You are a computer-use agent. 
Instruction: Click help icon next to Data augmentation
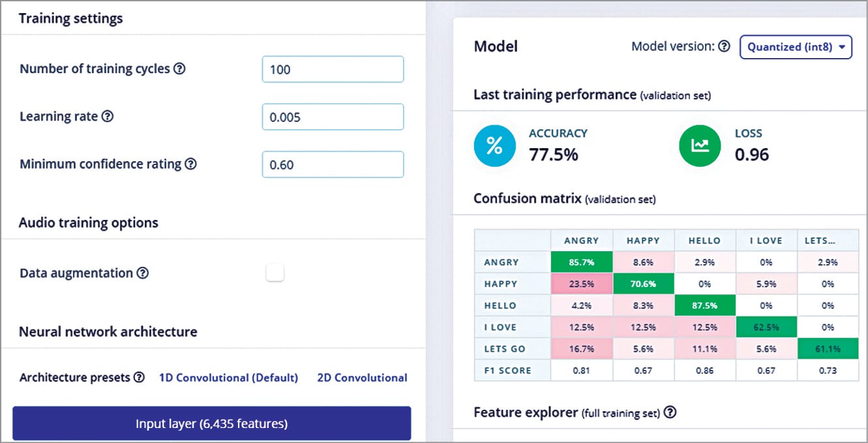click(143, 273)
